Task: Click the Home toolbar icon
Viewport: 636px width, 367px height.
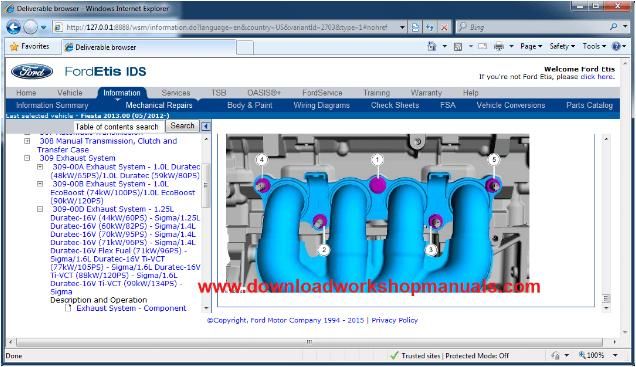Action: coord(432,47)
